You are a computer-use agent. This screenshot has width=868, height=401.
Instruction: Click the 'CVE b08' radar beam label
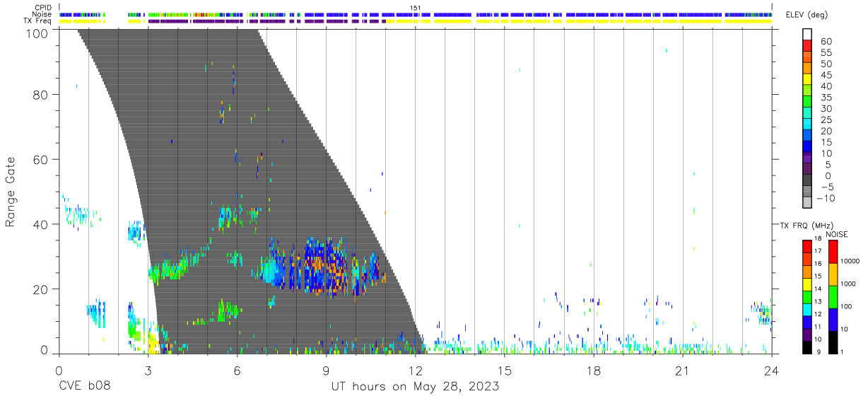point(84,387)
